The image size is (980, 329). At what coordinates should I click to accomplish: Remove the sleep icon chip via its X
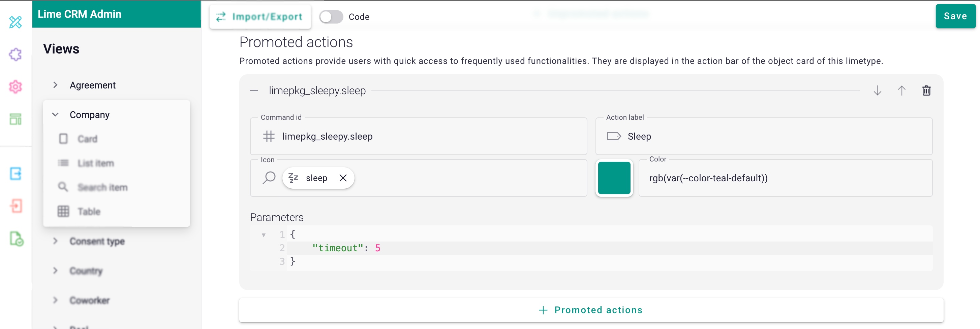click(x=343, y=177)
